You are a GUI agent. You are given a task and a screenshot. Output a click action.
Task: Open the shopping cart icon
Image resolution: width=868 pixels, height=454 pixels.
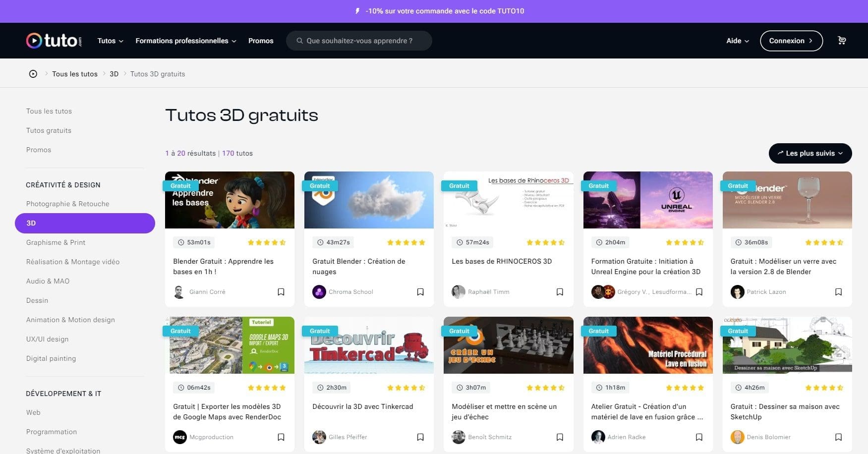click(x=842, y=41)
